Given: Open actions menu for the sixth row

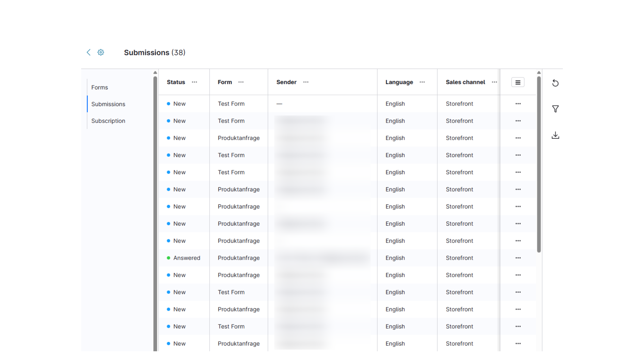Looking at the screenshot, I should (x=518, y=189).
